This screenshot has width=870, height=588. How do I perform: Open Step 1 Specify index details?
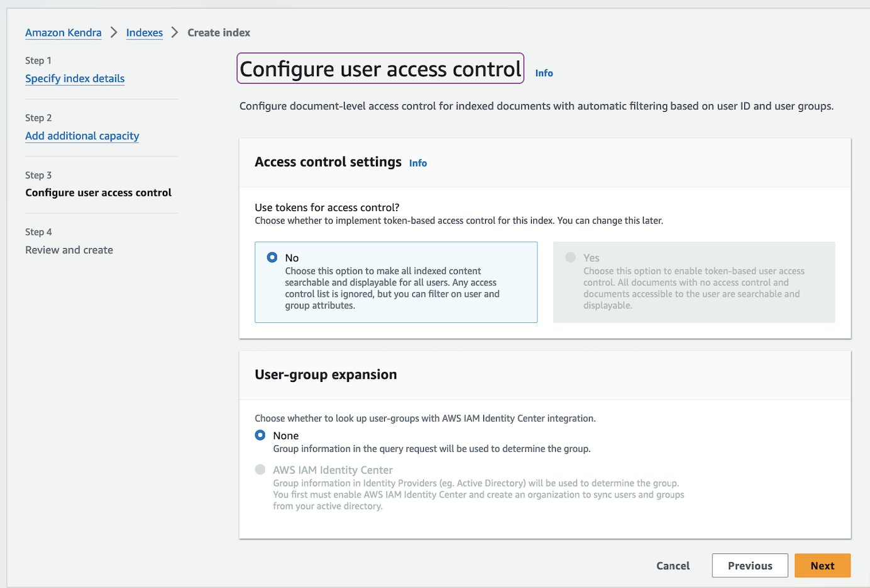click(75, 79)
